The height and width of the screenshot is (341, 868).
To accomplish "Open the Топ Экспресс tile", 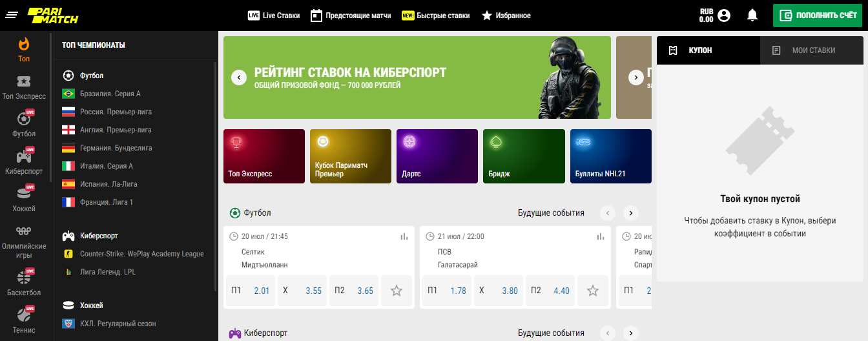I will 264,156.
